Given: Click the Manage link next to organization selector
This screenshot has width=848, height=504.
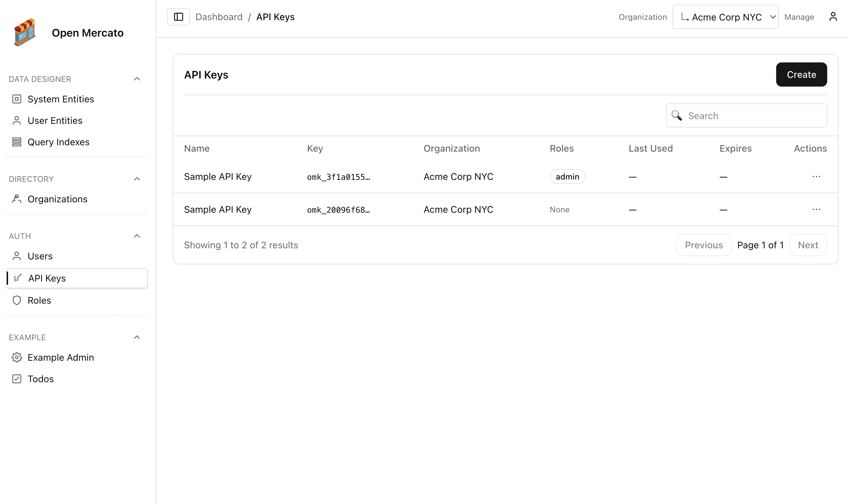Looking at the screenshot, I should point(799,17).
